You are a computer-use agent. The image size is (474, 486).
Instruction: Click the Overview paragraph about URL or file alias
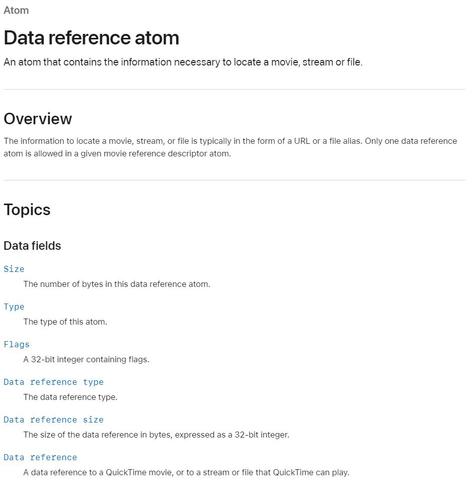(x=230, y=147)
